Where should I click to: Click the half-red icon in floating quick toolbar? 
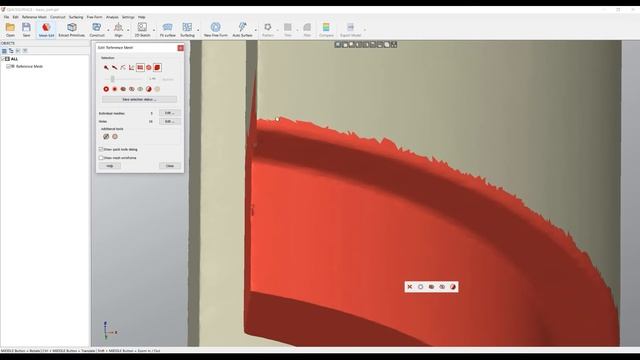coord(453,287)
